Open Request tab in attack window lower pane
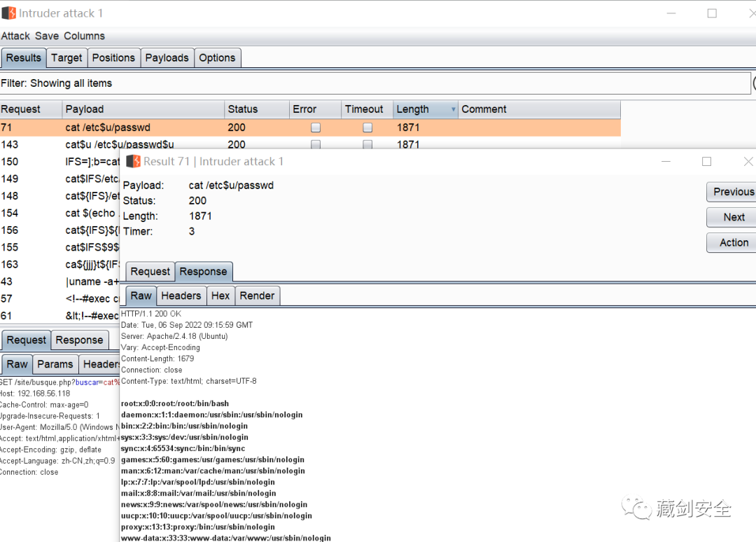The width and height of the screenshot is (756, 542). (x=27, y=340)
